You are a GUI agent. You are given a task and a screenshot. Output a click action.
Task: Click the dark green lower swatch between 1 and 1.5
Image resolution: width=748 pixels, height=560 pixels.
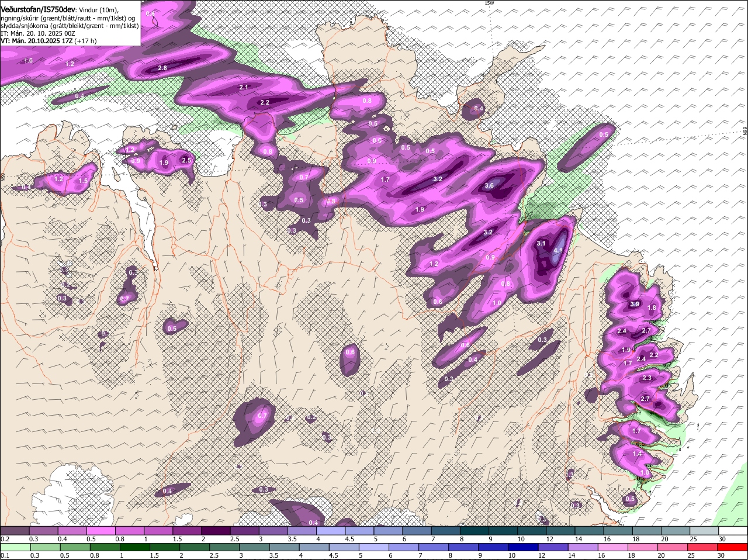point(134,547)
